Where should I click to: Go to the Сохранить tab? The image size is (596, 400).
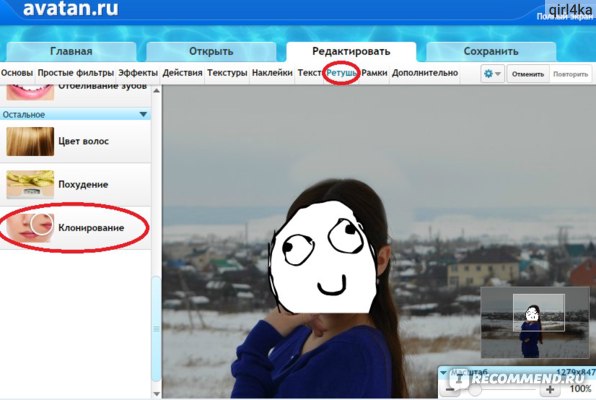pos(491,51)
